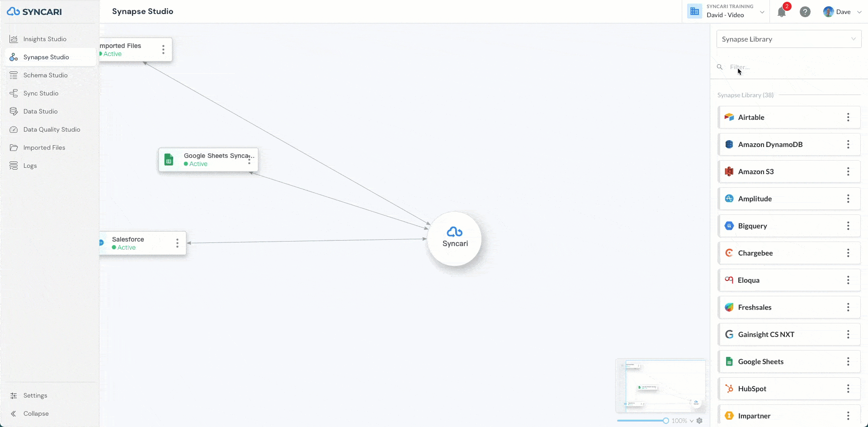This screenshot has width=868, height=427.
Task: Open canvas settings gear icon
Action: tap(699, 421)
